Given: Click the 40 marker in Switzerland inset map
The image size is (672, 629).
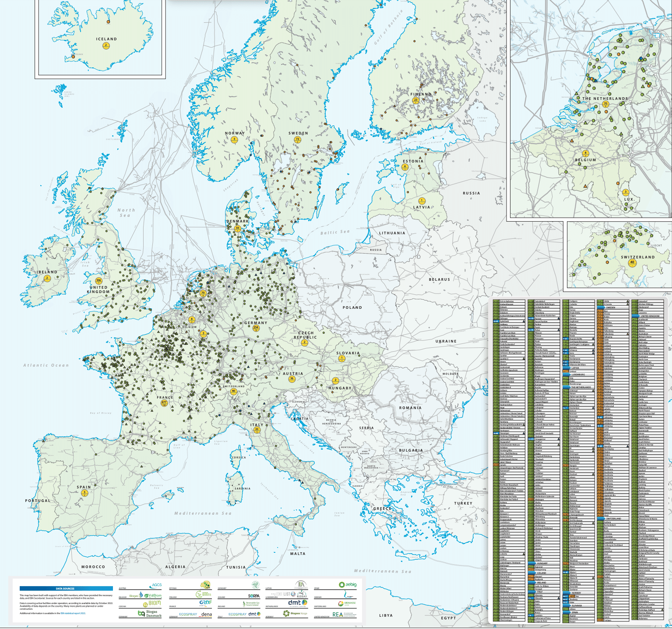Looking at the screenshot, I should (632, 263).
